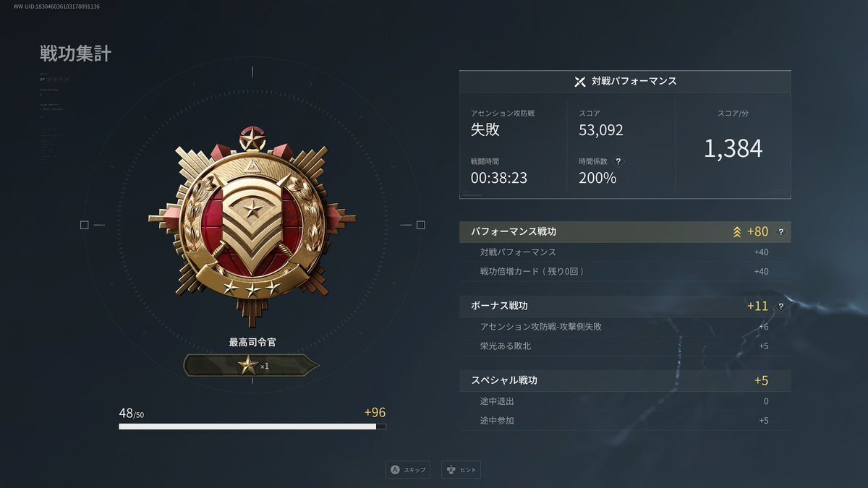
Task: Click the help icon next to 時間係数
Action: (618, 161)
